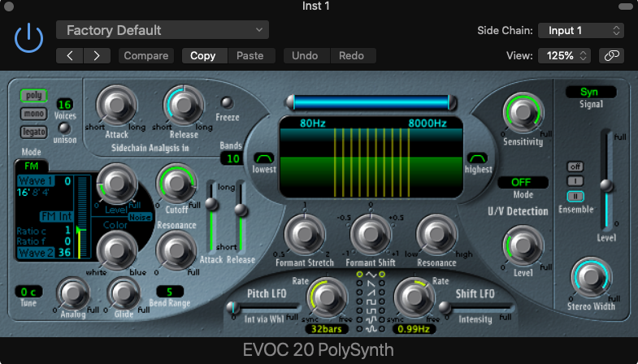This screenshot has height=364, width=638.
Task: Select the 16' octave footage for Wave 1
Action: click(x=23, y=192)
